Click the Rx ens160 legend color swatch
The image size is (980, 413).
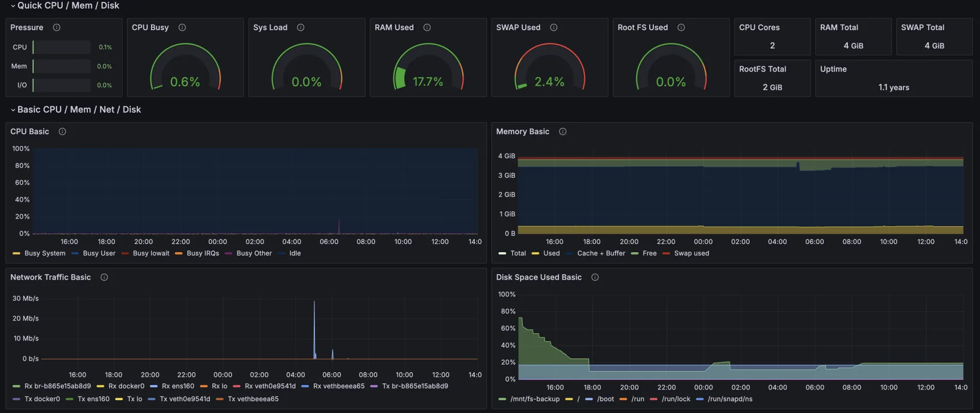[x=154, y=386]
